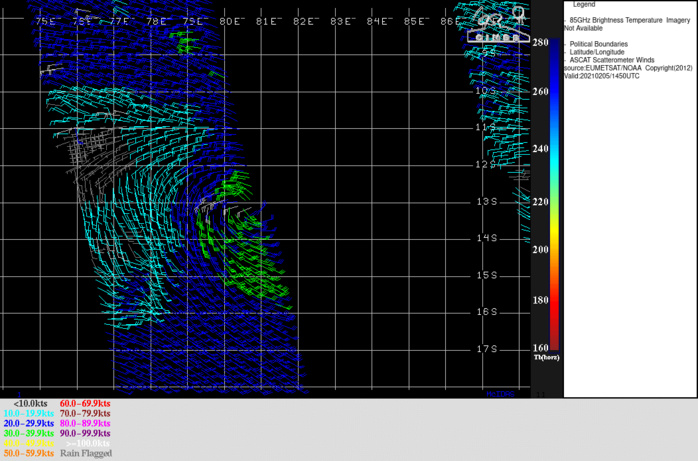This screenshot has height=461, width=698.
Task: Click the 'Legend' heading
Action: point(584,5)
